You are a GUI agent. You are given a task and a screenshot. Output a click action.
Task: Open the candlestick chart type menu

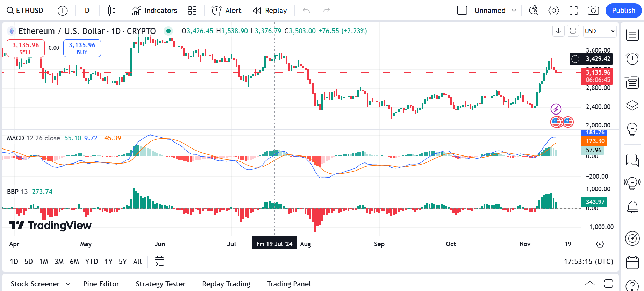pyautogui.click(x=112, y=11)
